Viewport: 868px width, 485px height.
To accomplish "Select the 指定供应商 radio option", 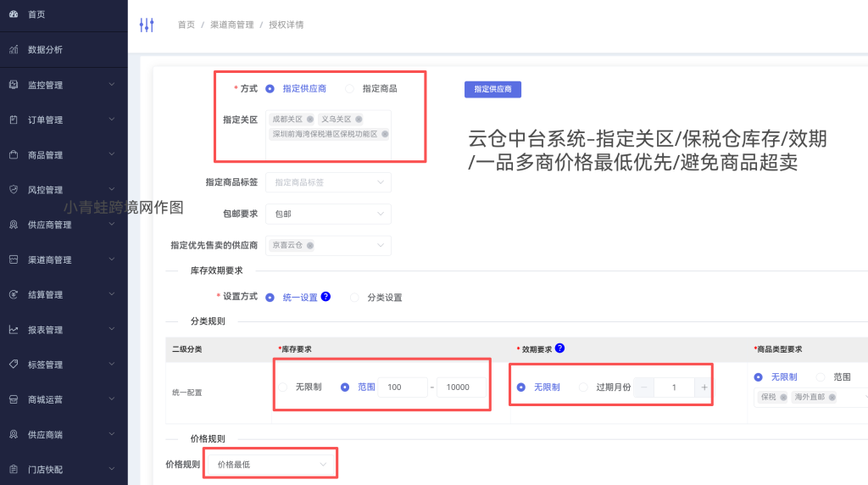I will [270, 88].
